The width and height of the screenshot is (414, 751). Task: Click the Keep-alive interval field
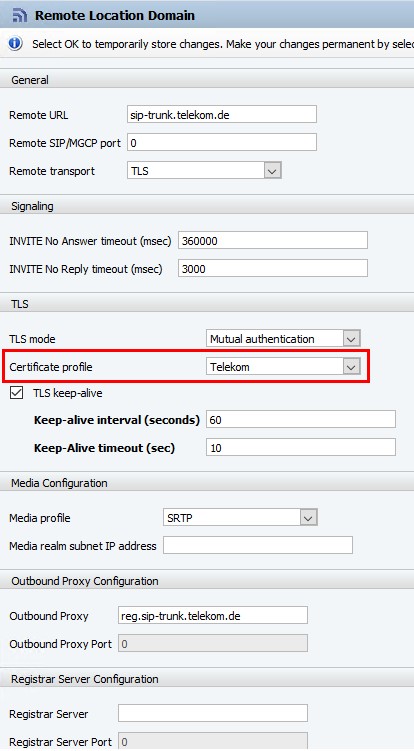(301, 420)
